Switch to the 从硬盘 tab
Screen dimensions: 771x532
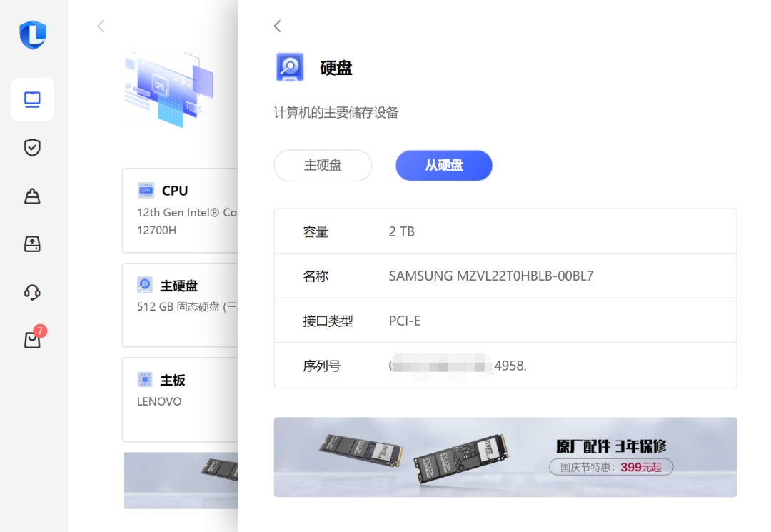pos(444,165)
